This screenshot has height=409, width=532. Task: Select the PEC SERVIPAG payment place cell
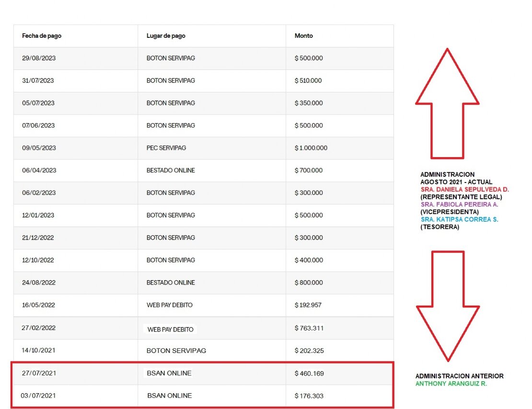[166, 148]
